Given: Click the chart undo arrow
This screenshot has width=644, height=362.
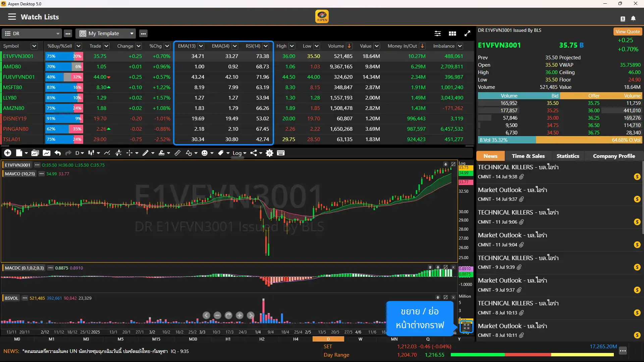Looking at the screenshot, I should [x=58, y=153].
